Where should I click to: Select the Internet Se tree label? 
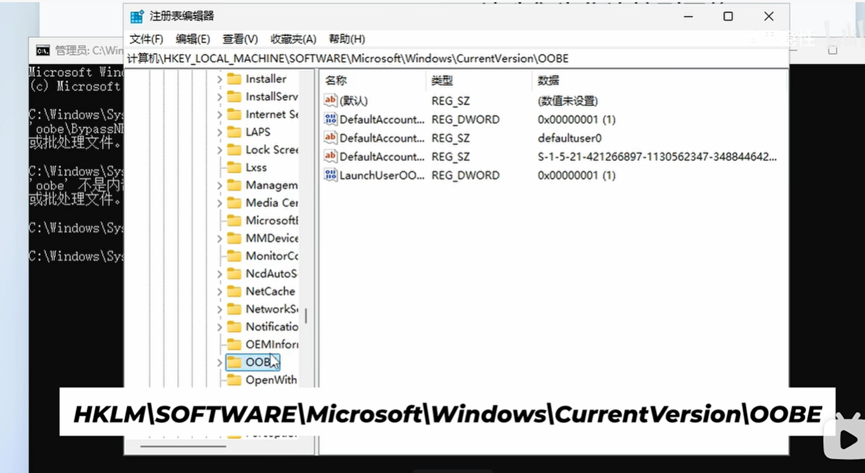pos(271,114)
